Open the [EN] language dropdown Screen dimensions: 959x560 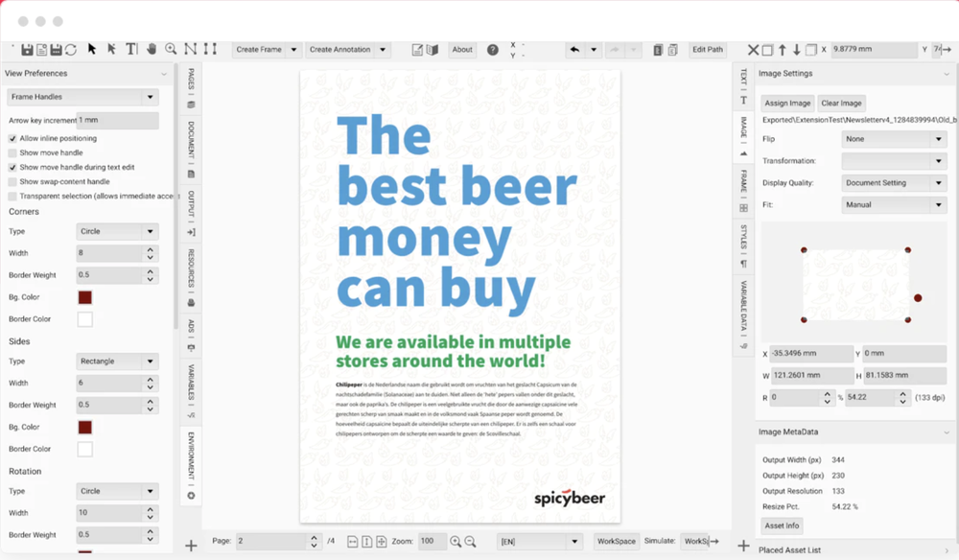(539, 541)
